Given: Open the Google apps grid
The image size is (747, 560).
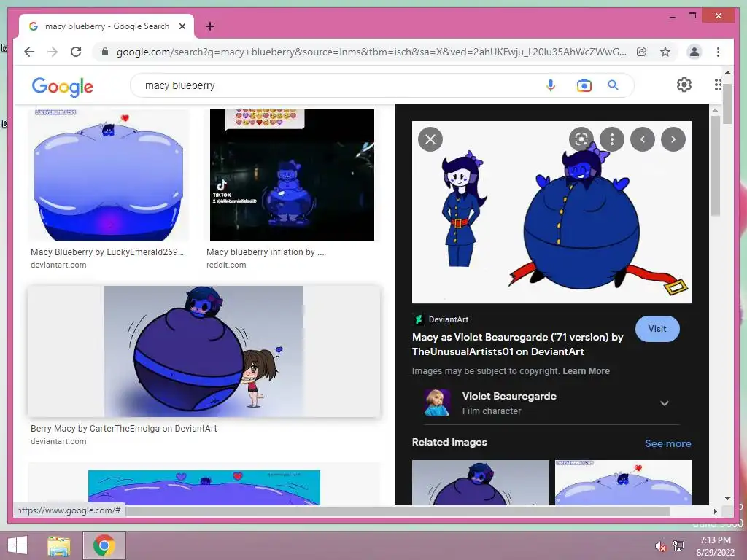Looking at the screenshot, I should [x=718, y=85].
